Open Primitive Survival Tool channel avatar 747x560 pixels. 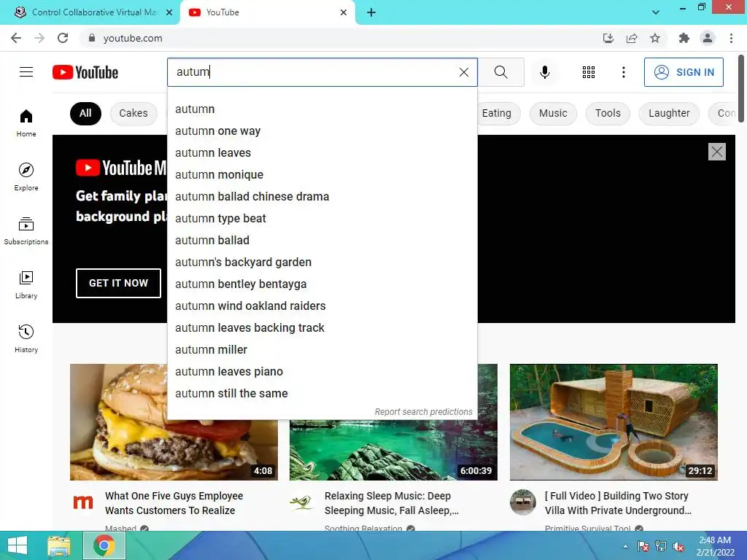point(522,502)
